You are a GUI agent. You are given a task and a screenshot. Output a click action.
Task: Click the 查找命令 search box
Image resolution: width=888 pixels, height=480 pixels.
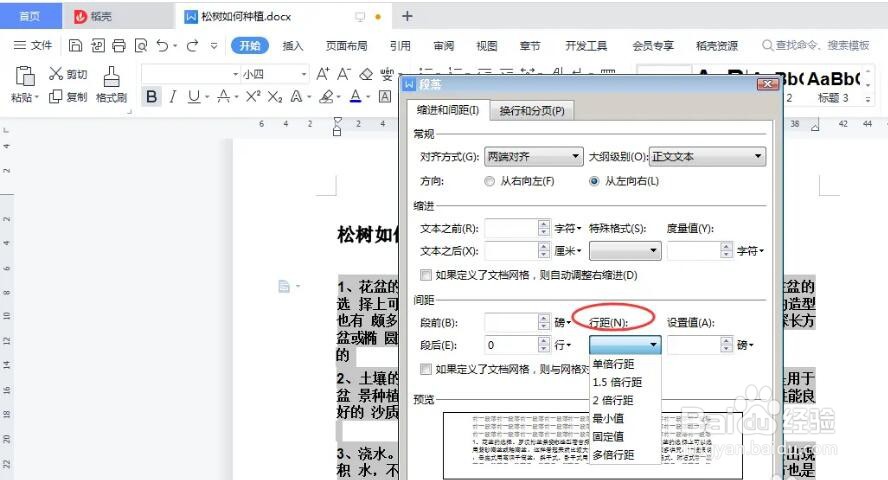click(816, 45)
